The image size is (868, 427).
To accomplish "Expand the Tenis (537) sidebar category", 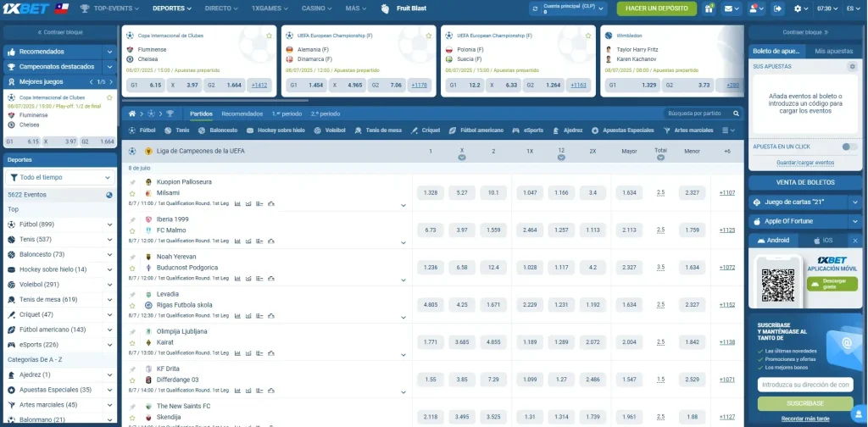I will pyautogui.click(x=109, y=240).
